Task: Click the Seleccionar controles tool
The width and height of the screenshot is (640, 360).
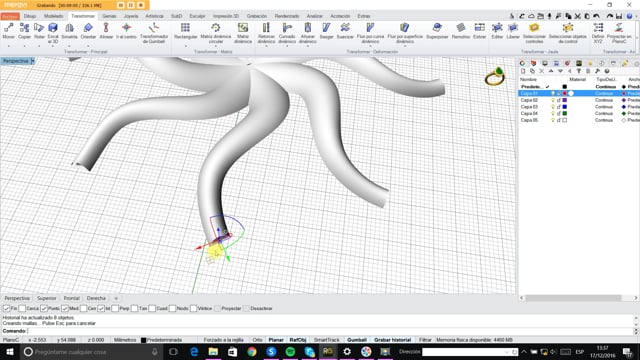Action: [534, 33]
